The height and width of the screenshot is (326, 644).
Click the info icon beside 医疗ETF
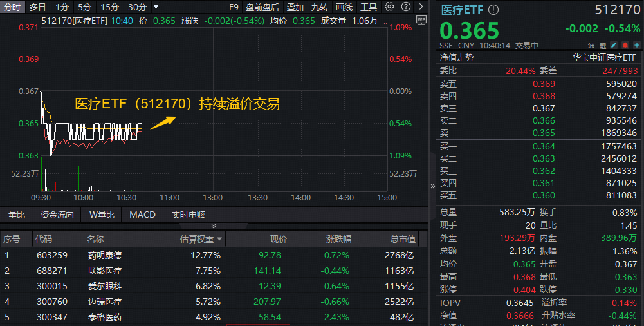pos(493,10)
